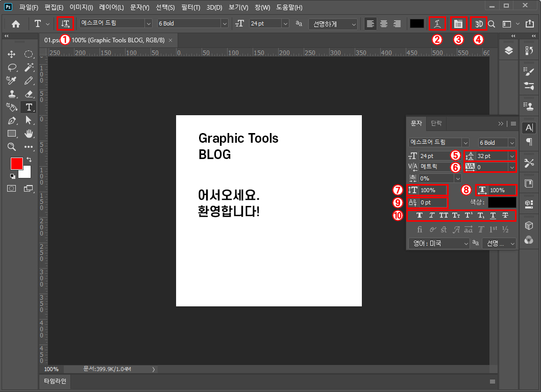
Task: Open the Paragraph panel icon in dock
Action: pyautogui.click(x=529, y=142)
